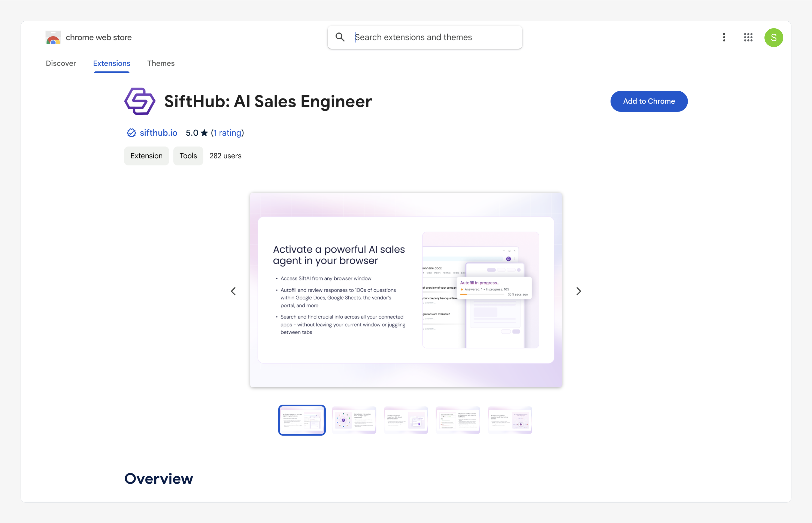The width and height of the screenshot is (812, 523).
Task: Click the Extension category chip
Action: click(x=146, y=156)
